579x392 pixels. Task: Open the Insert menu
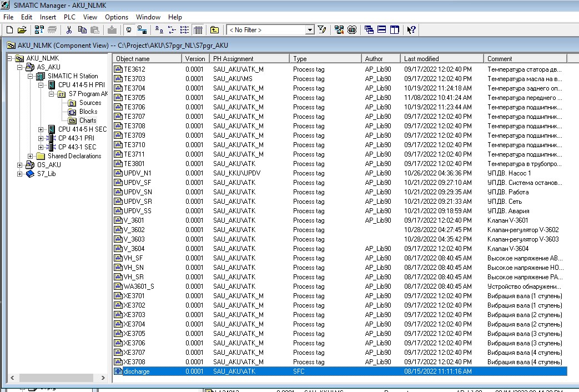point(48,17)
